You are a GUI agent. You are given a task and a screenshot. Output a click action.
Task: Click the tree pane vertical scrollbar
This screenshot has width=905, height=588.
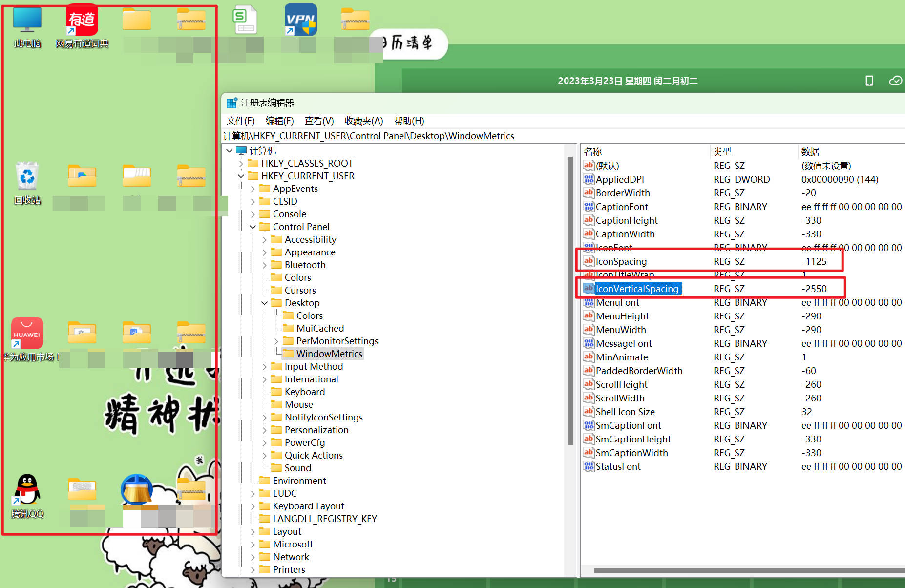click(x=569, y=301)
